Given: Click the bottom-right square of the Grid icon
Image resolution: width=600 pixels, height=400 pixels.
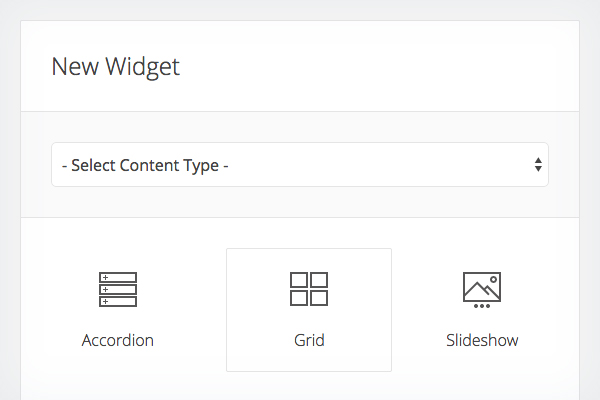Looking at the screenshot, I should point(319,298).
